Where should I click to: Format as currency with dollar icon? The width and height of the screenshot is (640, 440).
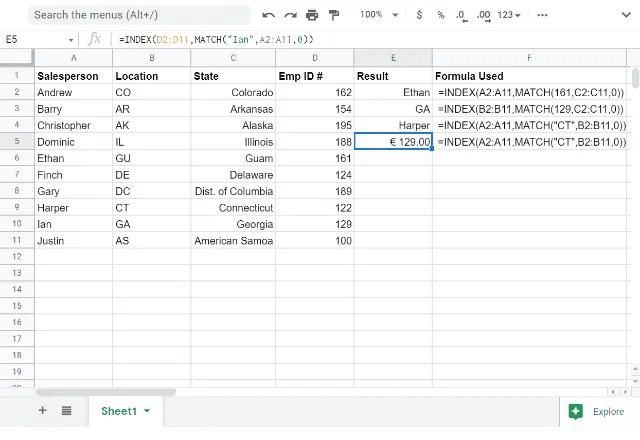point(419,15)
